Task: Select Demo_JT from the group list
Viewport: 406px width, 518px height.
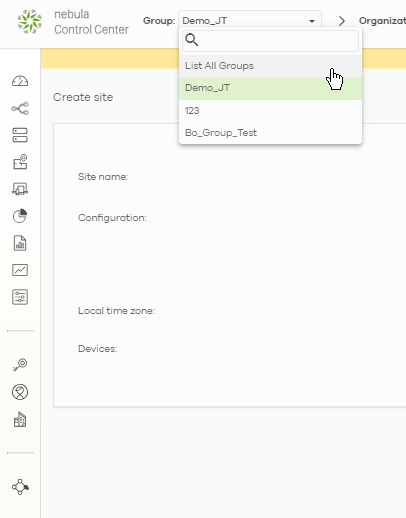Action: 270,88
